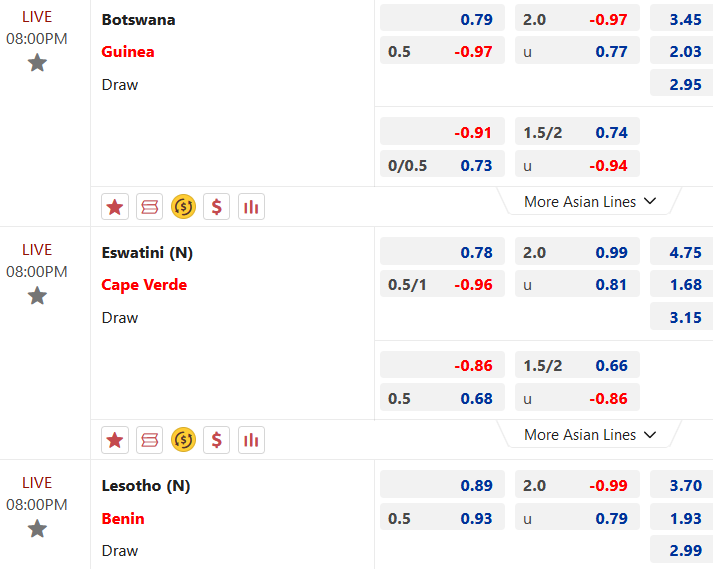The height and width of the screenshot is (569, 713).
Task: Expand More Asian Lines for Eswatini vs Cape Verde
Action: pos(590,435)
